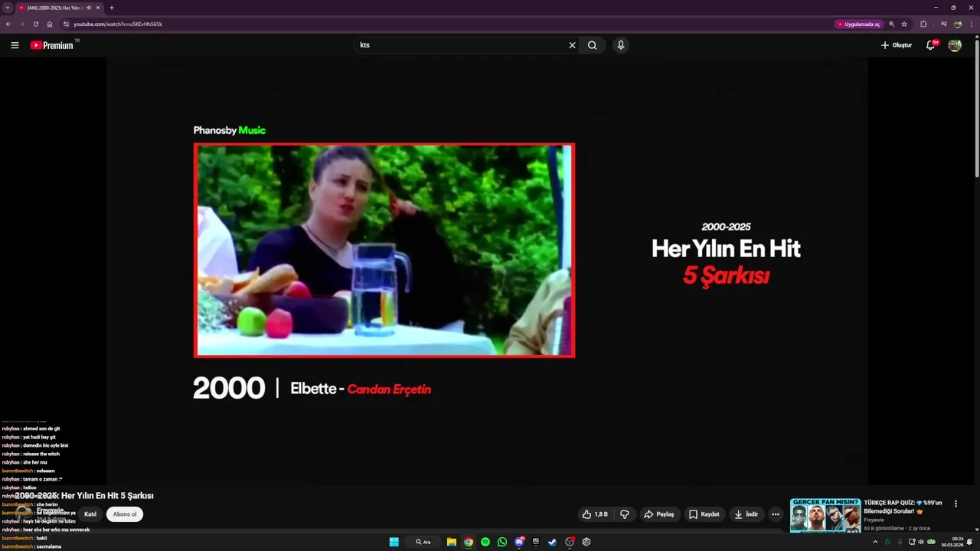
Task: Open the Oluştur create menu
Action: tap(897, 45)
